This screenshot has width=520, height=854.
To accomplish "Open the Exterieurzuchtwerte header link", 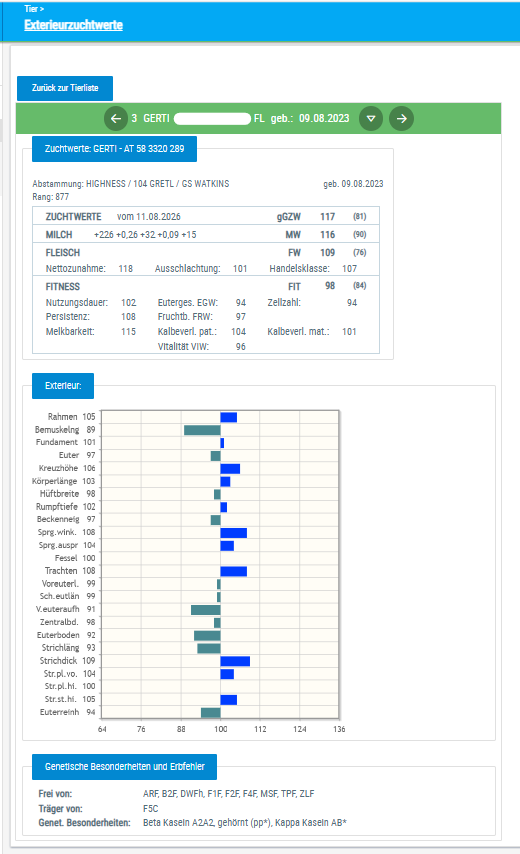I will click(x=74, y=25).
